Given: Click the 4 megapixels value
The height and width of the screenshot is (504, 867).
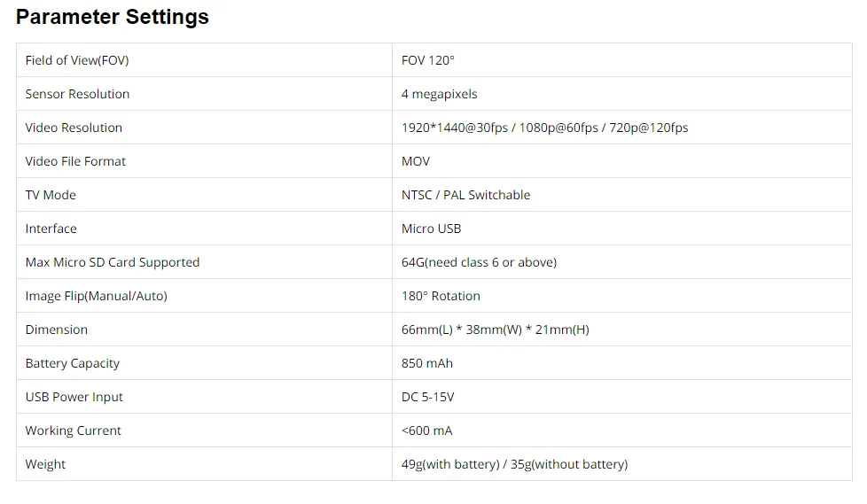Looking at the screenshot, I should (x=439, y=94).
